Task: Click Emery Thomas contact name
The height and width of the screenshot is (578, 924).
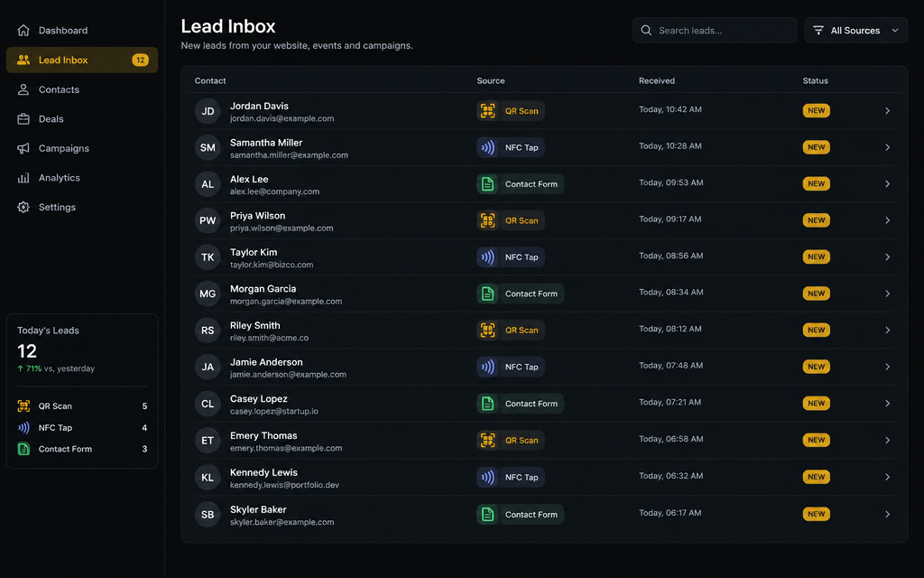Action: [x=263, y=436]
